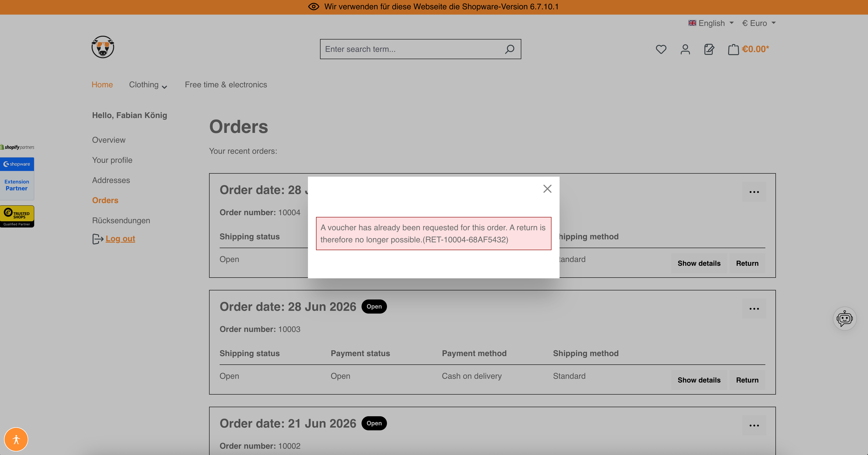
Task: Open the wishlist heart icon
Action: pos(661,49)
